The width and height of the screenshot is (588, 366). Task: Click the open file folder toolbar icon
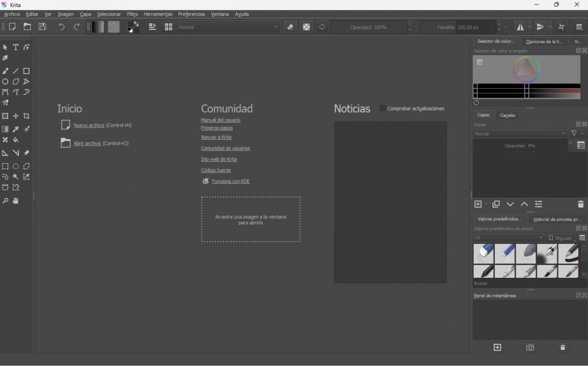click(27, 27)
